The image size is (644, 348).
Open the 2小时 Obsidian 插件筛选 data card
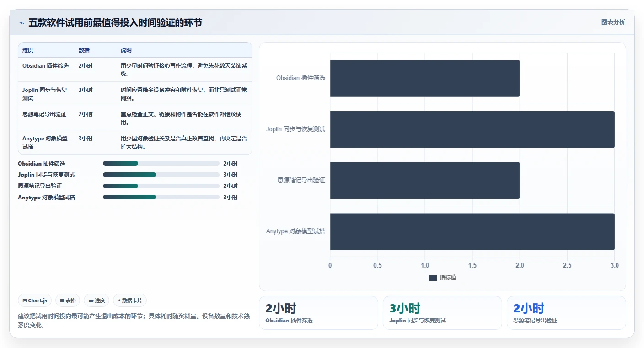click(318, 313)
